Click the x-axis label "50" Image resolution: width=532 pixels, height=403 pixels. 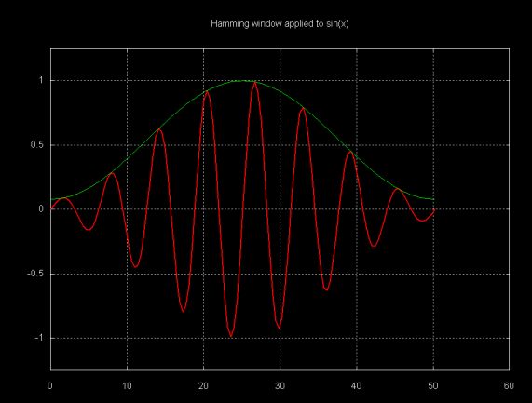433,386
